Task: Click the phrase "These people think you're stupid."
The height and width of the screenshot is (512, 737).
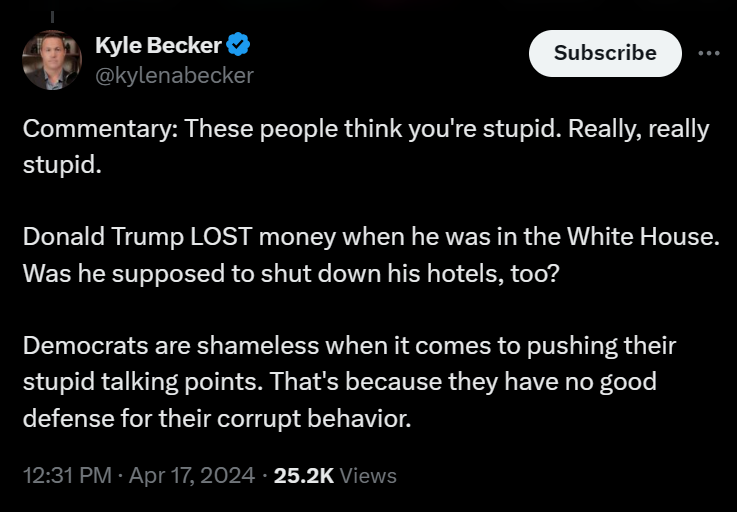Action: (368, 129)
